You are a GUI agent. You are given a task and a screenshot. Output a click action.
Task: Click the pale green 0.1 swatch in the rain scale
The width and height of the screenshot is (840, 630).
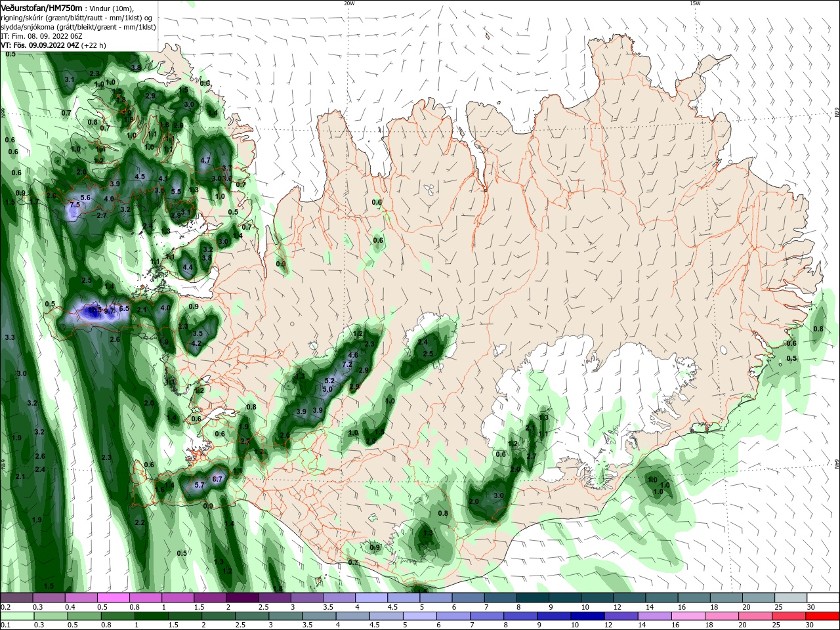[16, 617]
